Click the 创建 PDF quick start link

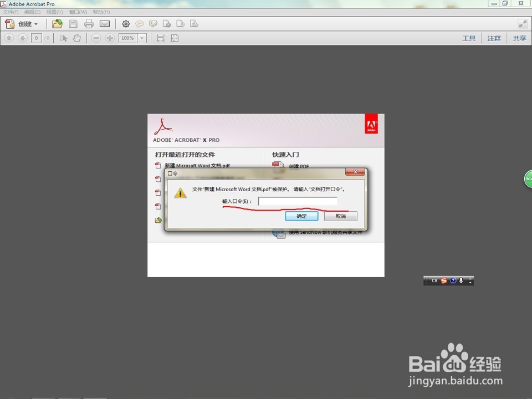(299, 166)
